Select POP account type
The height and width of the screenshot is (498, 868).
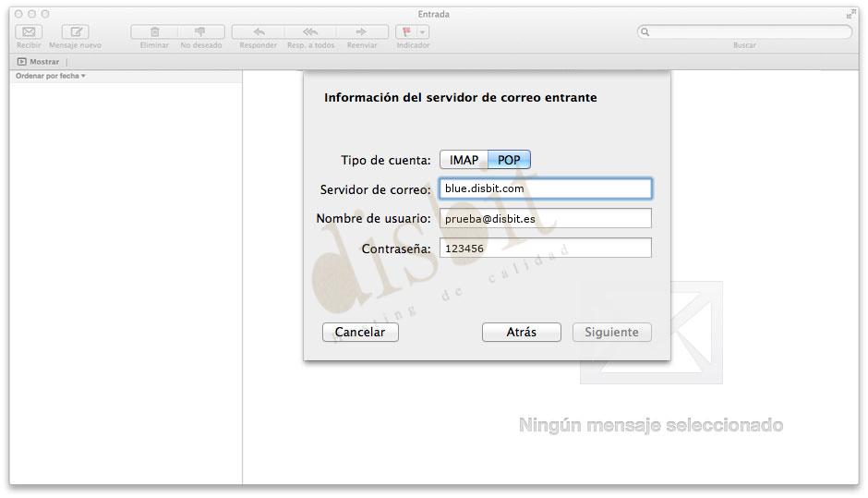tap(509, 160)
